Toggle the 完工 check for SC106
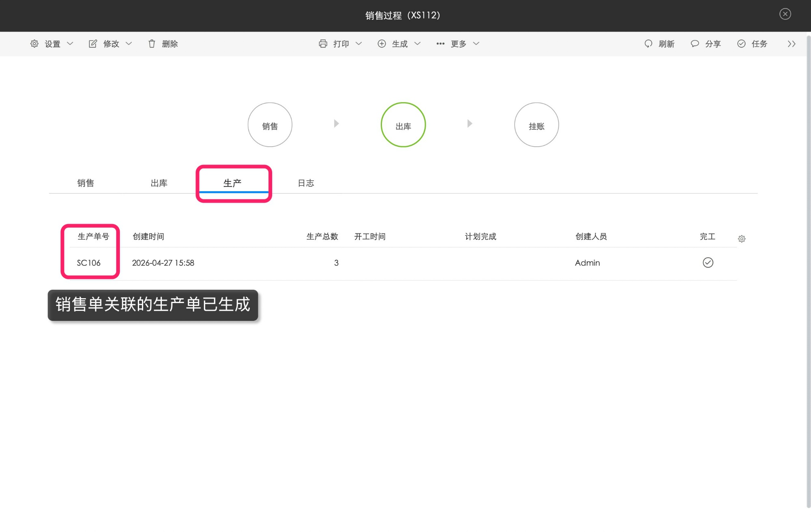Viewport: 811px width, 532px height. click(708, 263)
